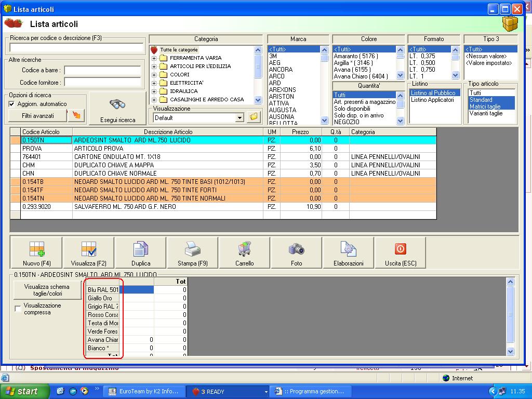This screenshot has width=532, height=399.
Task: Print the list with Stampa (F9)
Action: click(193, 253)
